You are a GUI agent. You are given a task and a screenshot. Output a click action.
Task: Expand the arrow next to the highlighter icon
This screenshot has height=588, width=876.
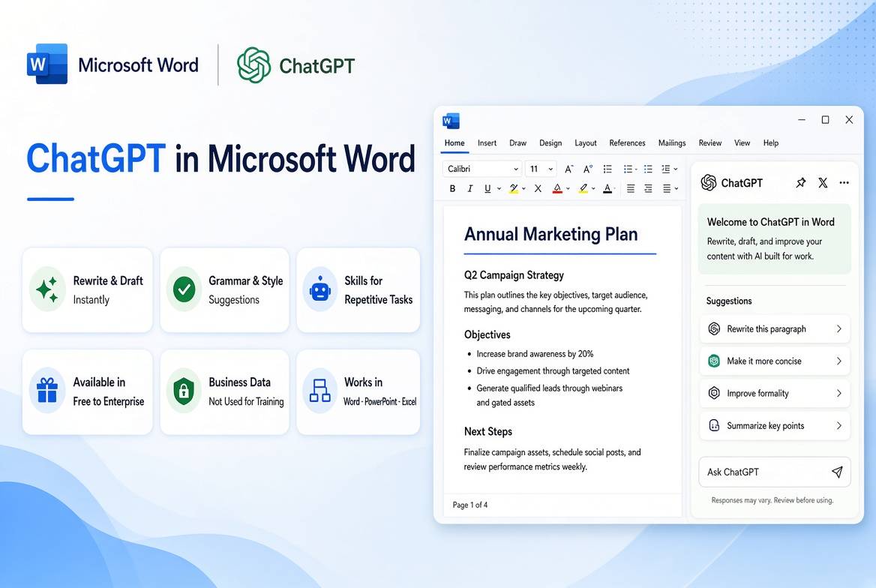point(593,189)
